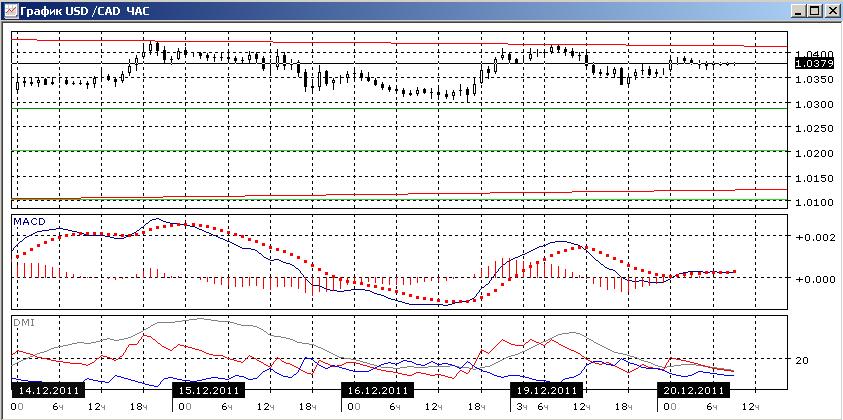Minimize the chart window
843x420 pixels.
click(798, 10)
